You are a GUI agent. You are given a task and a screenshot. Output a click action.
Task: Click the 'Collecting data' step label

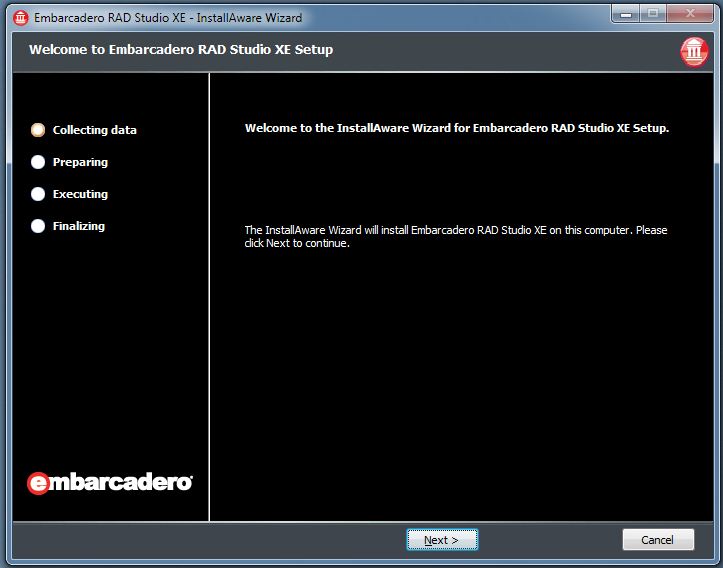pos(95,130)
